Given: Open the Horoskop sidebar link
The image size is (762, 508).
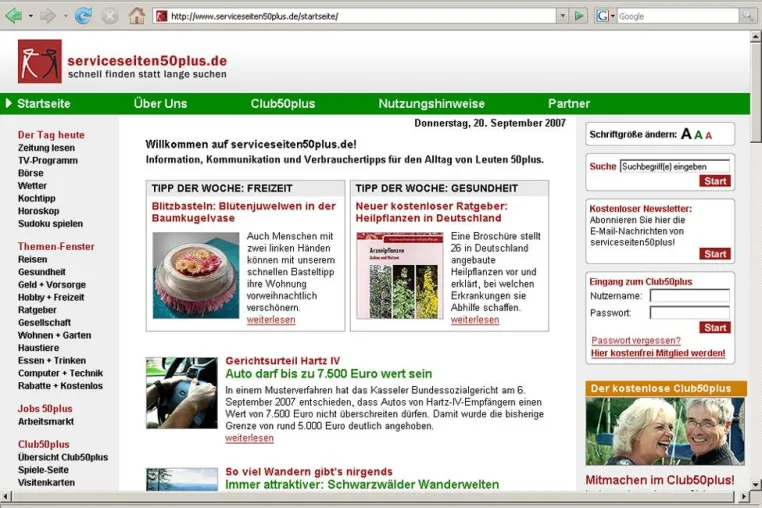Looking at the screenshot, I should 38,211.
